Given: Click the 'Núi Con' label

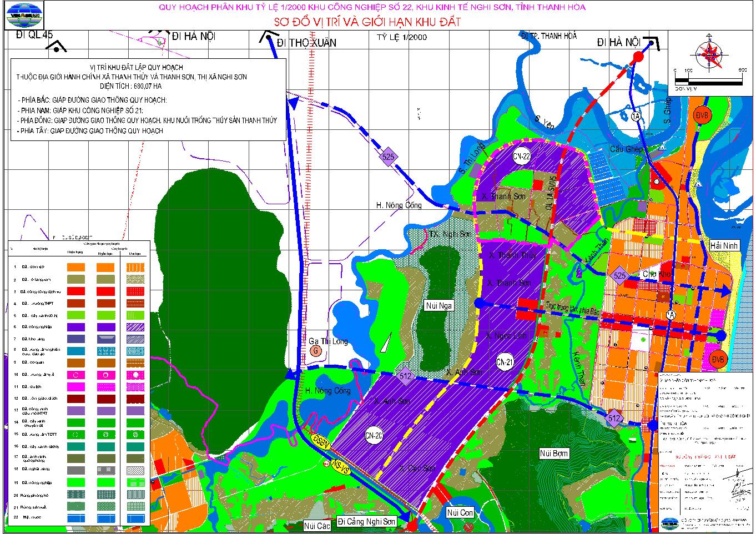Looking at the screenshot, I should tap(460, 513).
